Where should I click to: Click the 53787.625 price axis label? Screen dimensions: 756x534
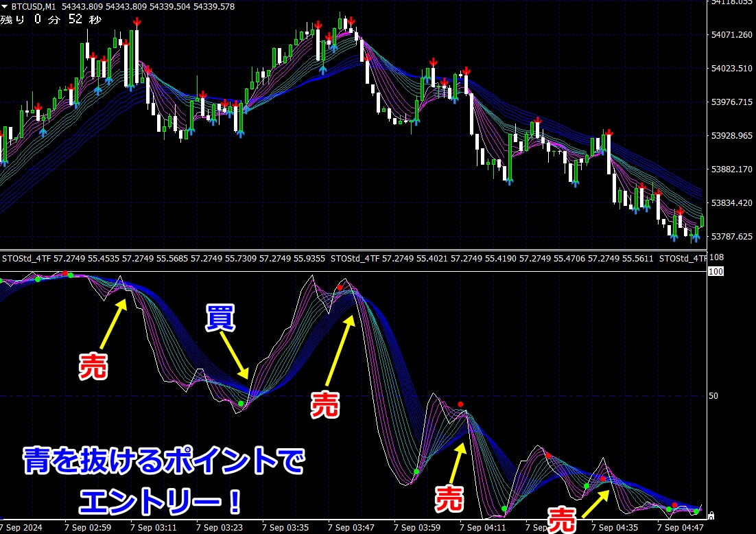click(731, 237)
